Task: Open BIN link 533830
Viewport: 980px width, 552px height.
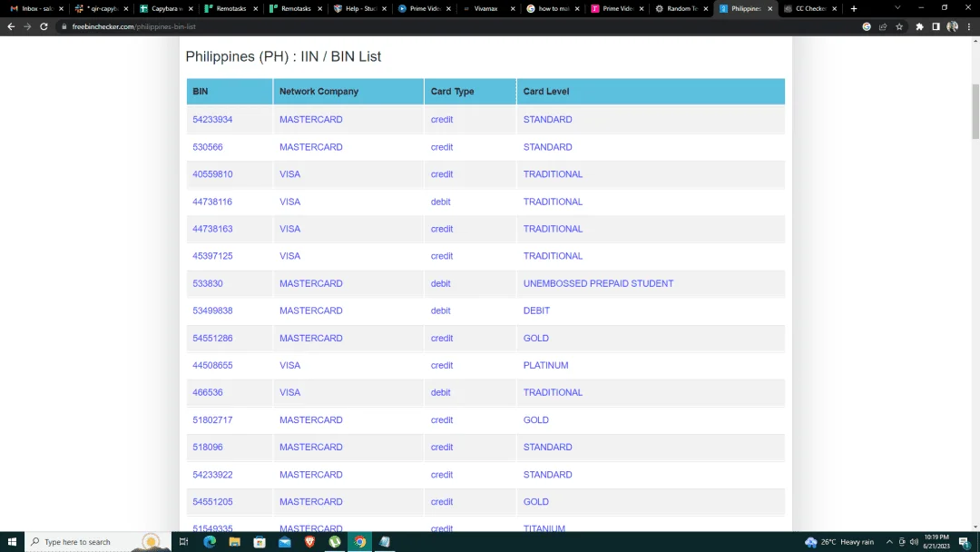Action: click(x=208, y=283)
